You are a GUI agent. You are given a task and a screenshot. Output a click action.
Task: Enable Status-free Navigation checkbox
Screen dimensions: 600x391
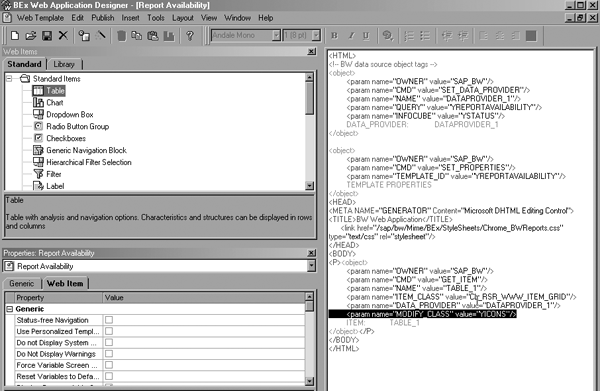coord(109,320)
